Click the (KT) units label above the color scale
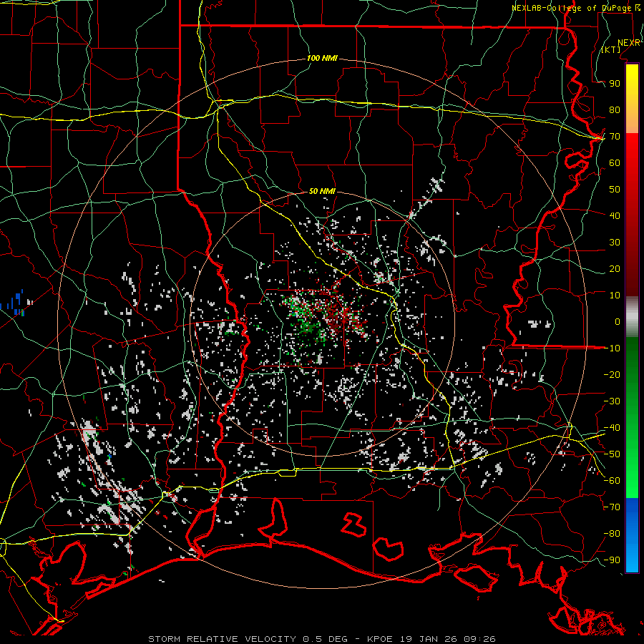Viewport: 644px width, 644px height. point(611,49)
